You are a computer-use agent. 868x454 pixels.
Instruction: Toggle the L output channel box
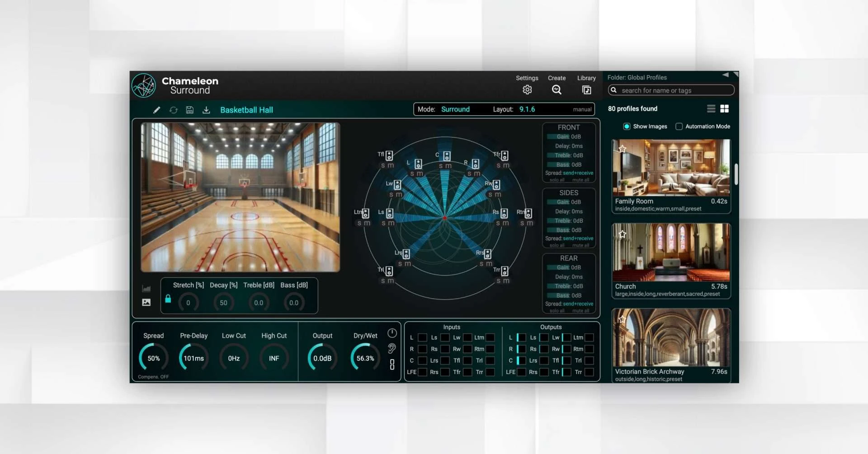click(x=521, y=337)
